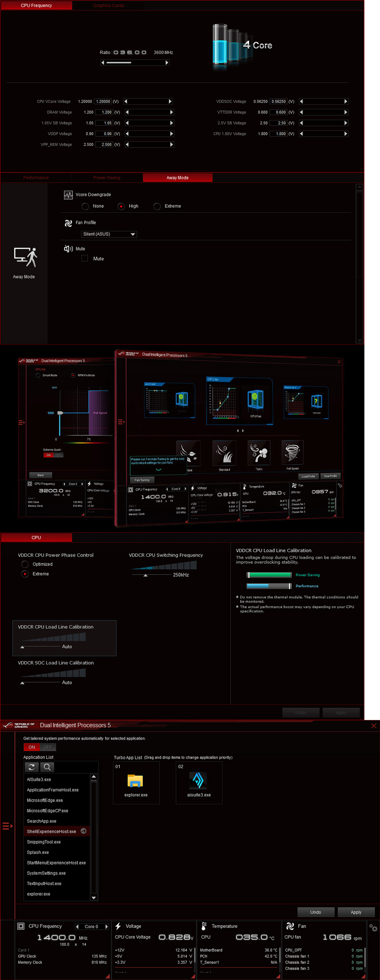Viewport: 380px width, 980px height.
Task: Click Apply in the Turbo App window
Action: coord(356,912)
